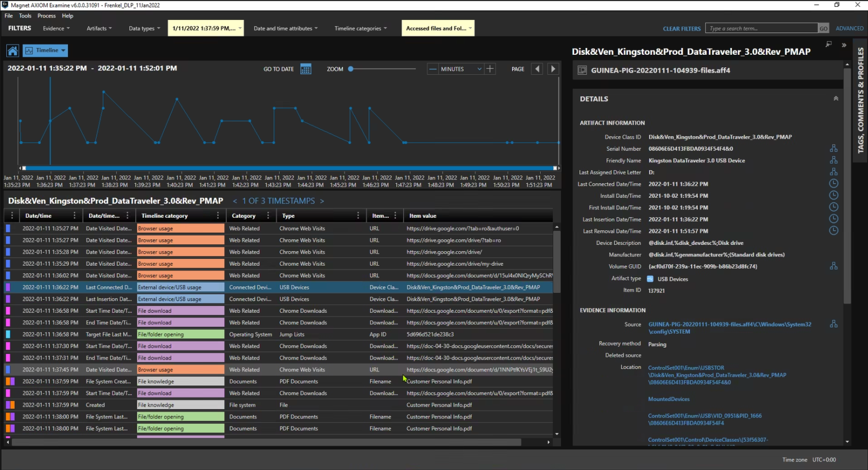
Task: Click the CLEAR FILTERS link
Action: point(682,28)
